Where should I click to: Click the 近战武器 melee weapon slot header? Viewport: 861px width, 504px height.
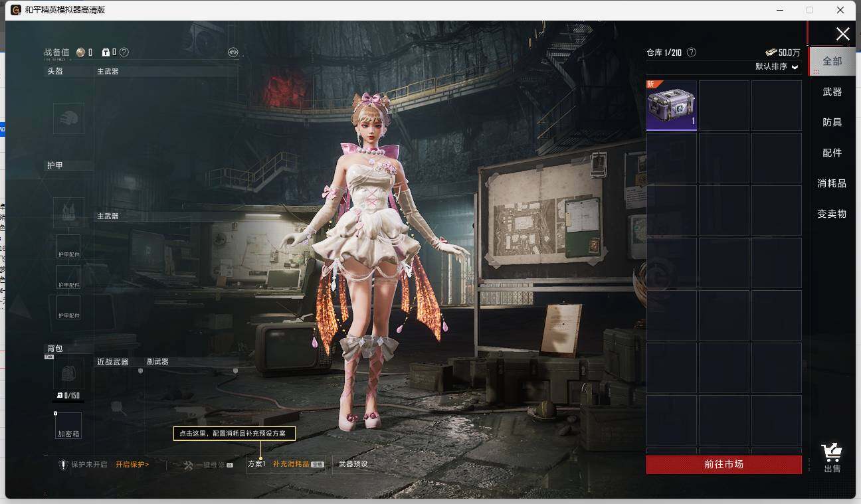[x=113, y=362]
